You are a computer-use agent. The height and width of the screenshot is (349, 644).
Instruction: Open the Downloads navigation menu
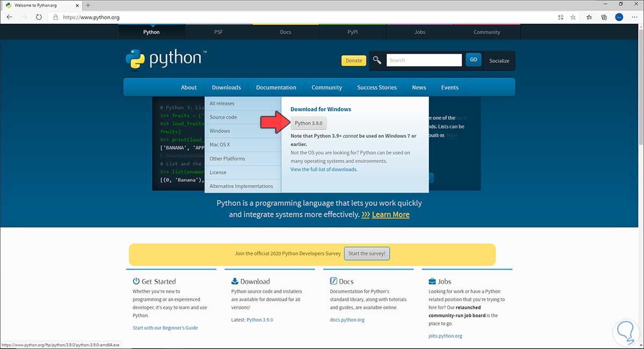click(226, 87)
